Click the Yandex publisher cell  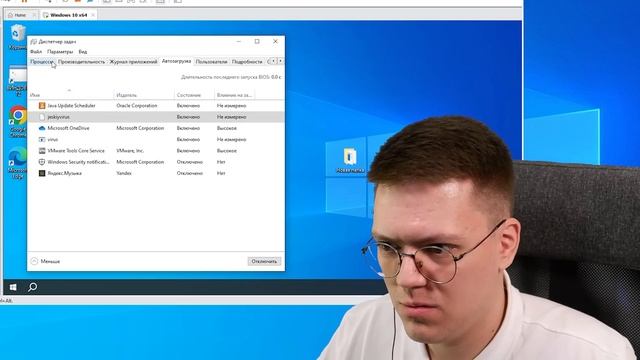pyautogui.click(x=124, y=173)
